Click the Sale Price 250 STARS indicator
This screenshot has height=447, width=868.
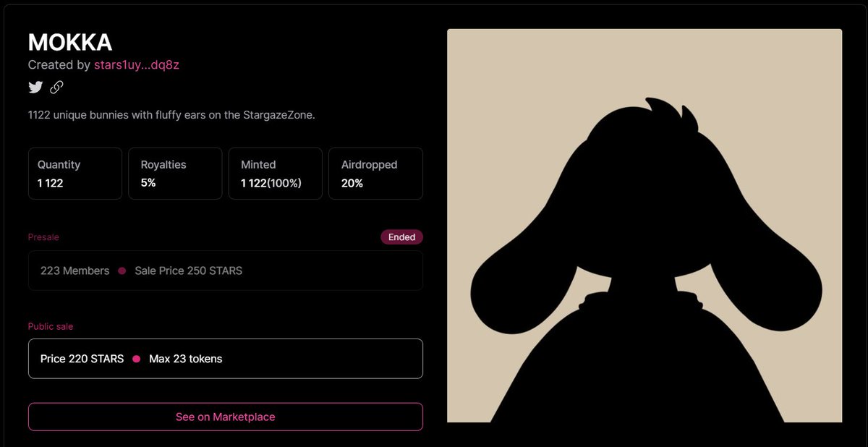(x=188, y=271)
